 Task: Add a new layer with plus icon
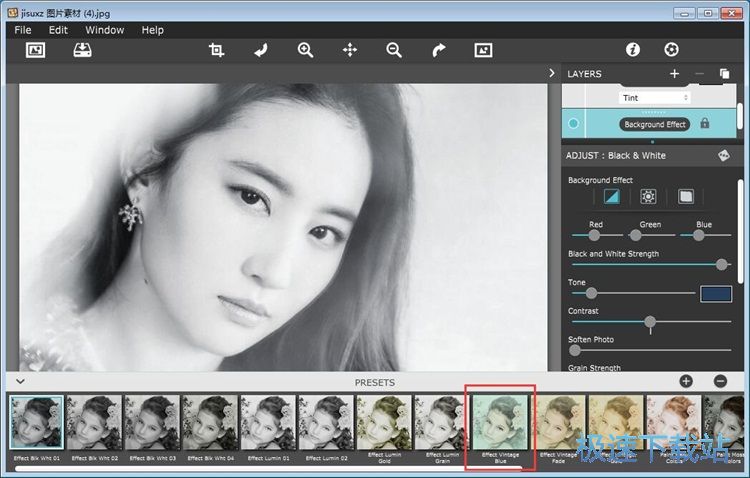(674, 74)
